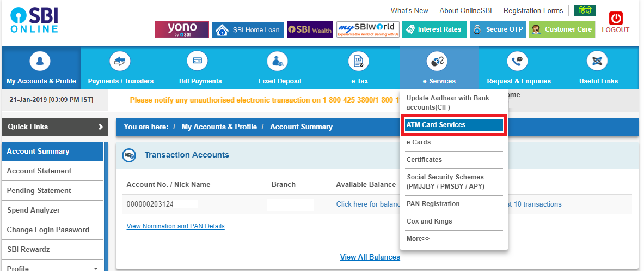Image resolution: width=644 pixels, height=271 pixels.
Task: Click the Customer Care button
Action: click(561, 29)
